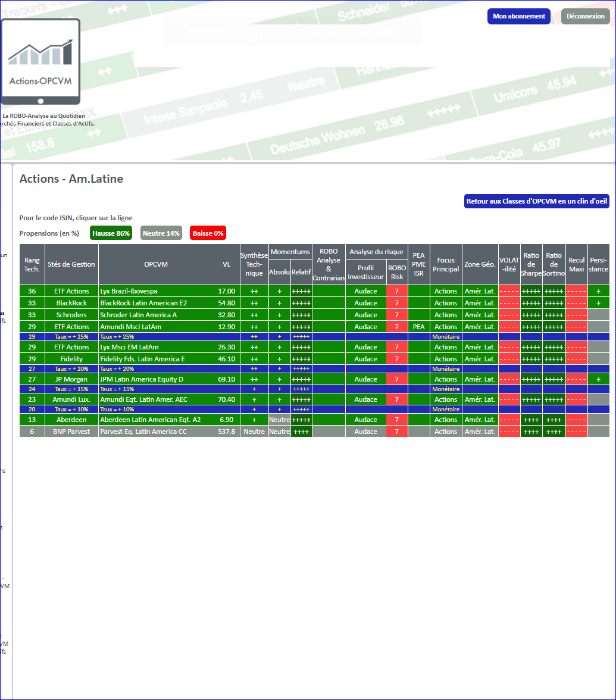Click VL value 537.8
This screenshot has height=700, width=616.
click(x=227, y=432)
